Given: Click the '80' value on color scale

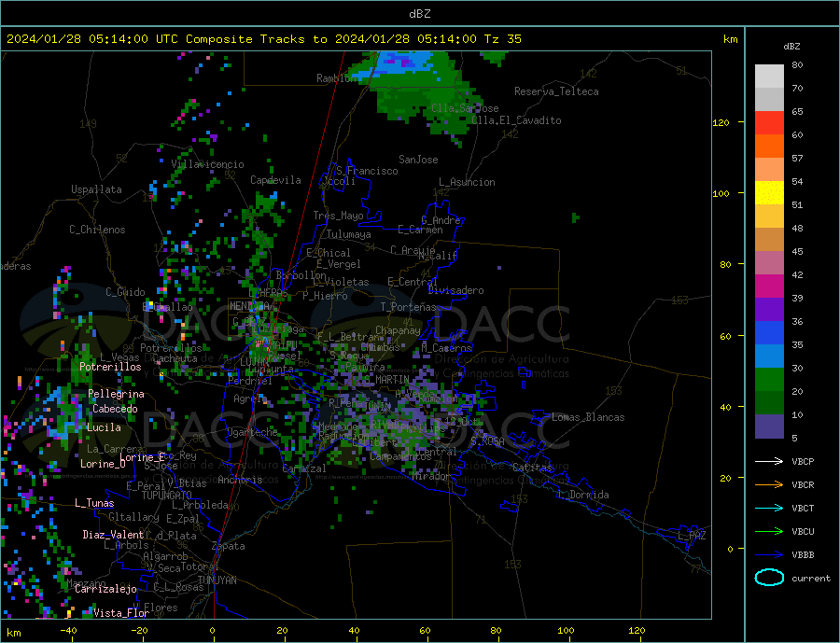Looking at the screenshot, I should click(x=797, y=64).
